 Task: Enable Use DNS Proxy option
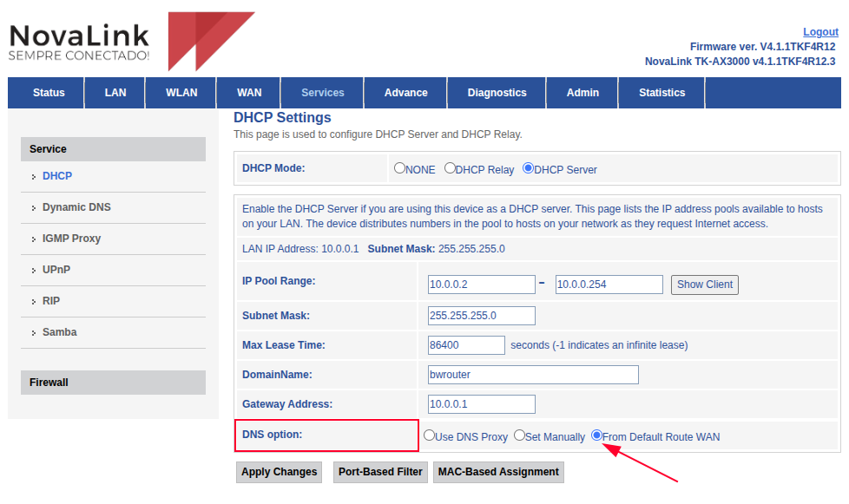coord(429,435)
